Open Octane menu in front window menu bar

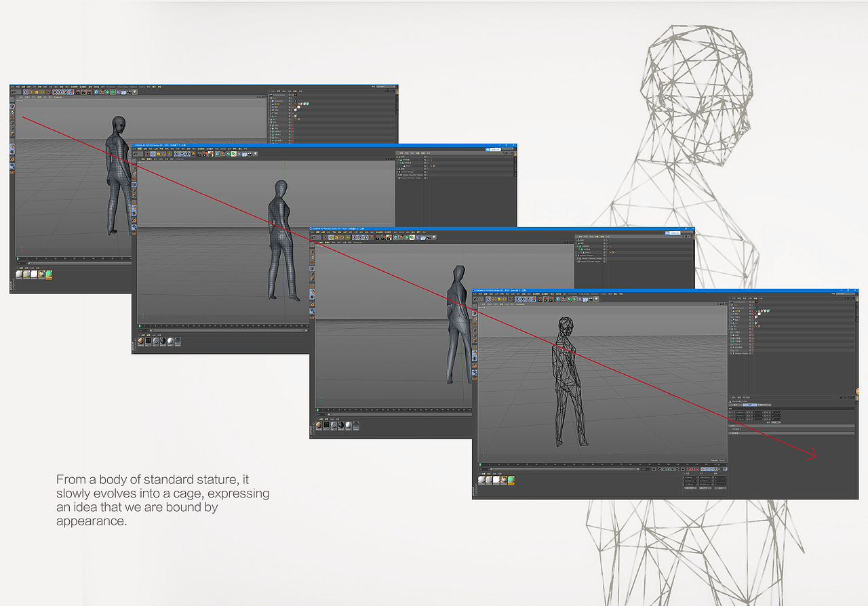tap(604, 294)
